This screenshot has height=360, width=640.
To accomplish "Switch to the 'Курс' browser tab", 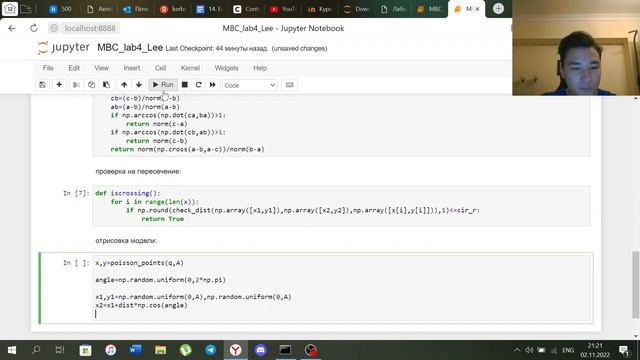I will (x=320, y=9).
